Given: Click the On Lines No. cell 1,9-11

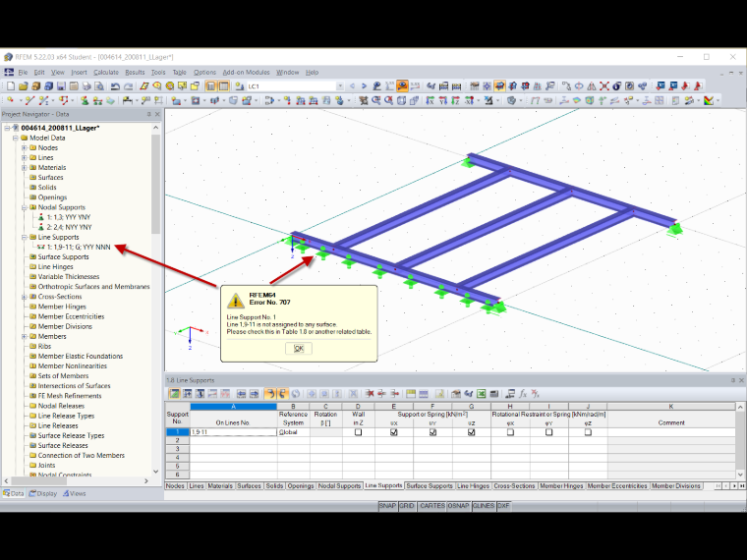Looking at the screenshot, I should (x=234, y=432).
